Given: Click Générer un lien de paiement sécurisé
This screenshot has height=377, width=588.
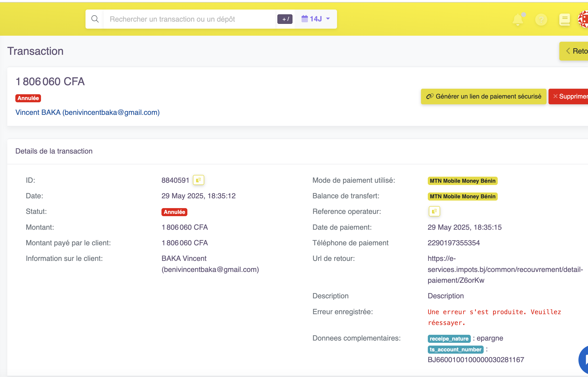Looking at the screenshot, I should (483, 97).
